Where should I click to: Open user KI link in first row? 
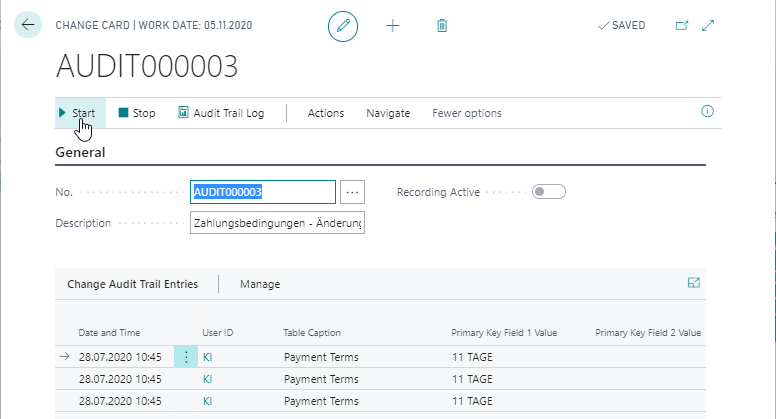(x=207, y=357)
